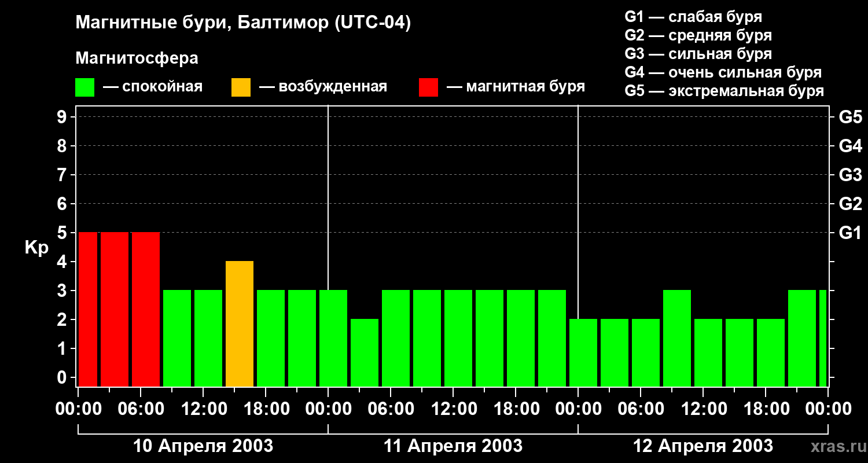Click the 'G3 — сильная буря' legend line
Image resolution: width=868 pixels, height=463 pixels.
pos(698,54)
